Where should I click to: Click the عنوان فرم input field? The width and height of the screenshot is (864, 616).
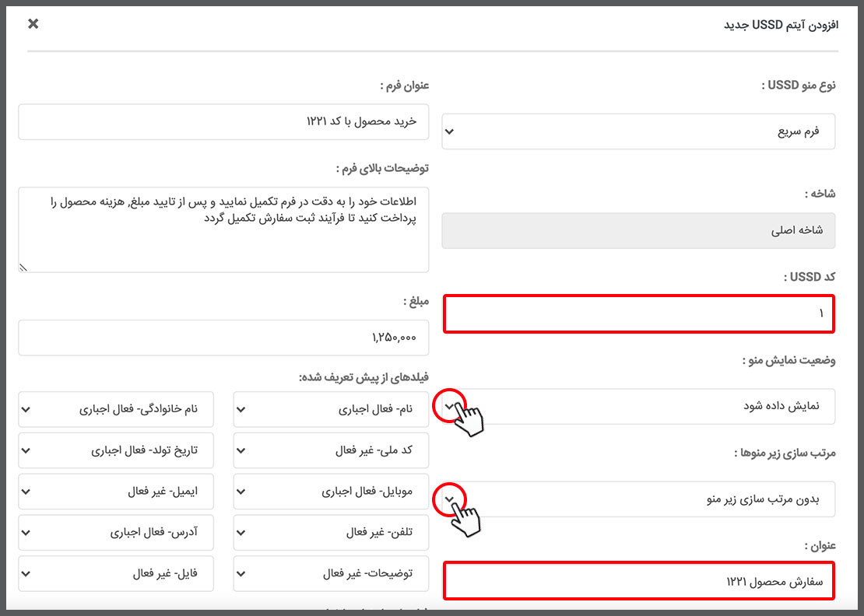(x=223, y=122)
